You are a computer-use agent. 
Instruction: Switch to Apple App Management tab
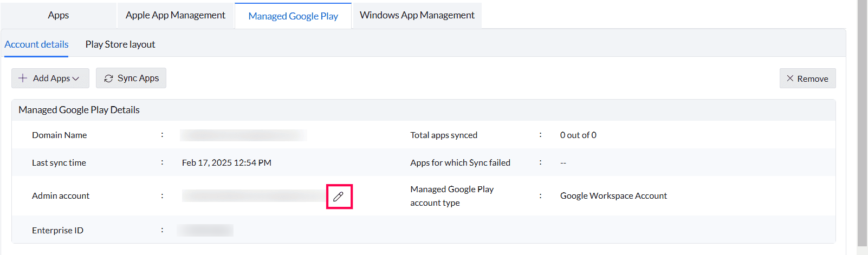click(175, 15)
